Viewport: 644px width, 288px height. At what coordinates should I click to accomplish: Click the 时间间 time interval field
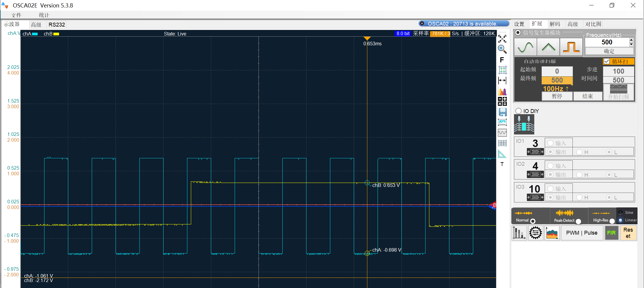coord(619,80)
